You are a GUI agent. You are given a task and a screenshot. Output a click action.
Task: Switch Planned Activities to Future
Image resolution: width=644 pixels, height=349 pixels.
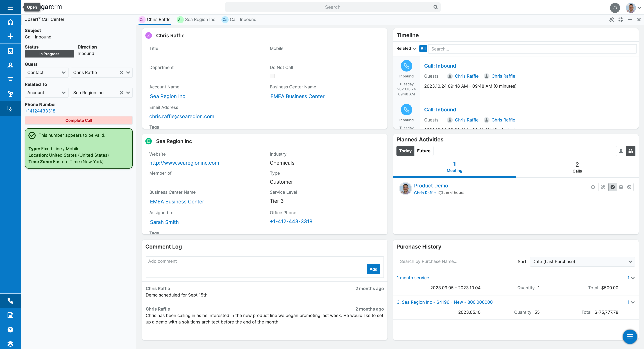coord(423,151)
